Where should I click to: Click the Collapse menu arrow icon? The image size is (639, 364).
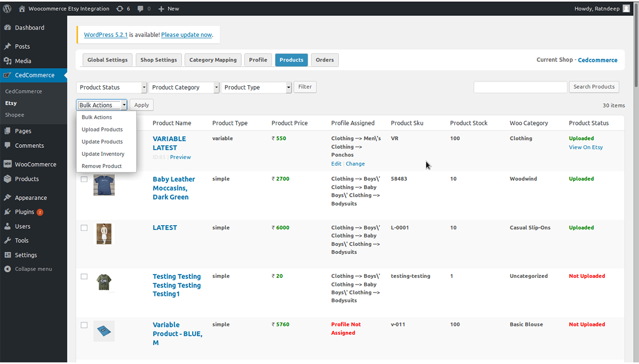(x=7, y=269)
